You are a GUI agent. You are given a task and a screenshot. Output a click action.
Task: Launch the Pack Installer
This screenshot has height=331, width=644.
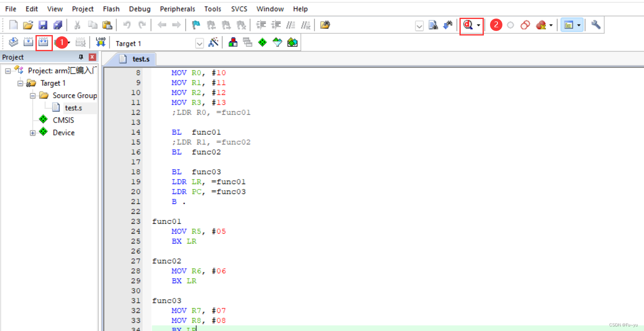[292, 42]
